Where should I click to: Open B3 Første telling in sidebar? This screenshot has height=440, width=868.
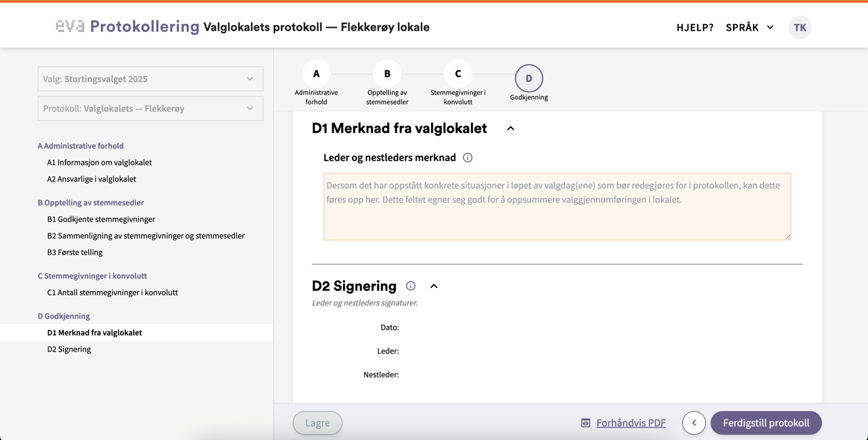click(75, 252)
